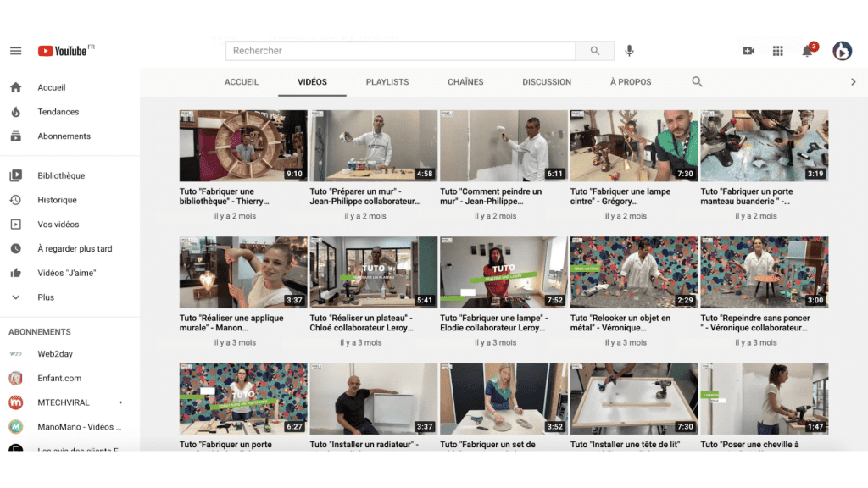Image resolution: width=868 pixels, height=488 pixels.
Task: Open Bibliothèque in the sidebar
Action: (x=61, y=175)
